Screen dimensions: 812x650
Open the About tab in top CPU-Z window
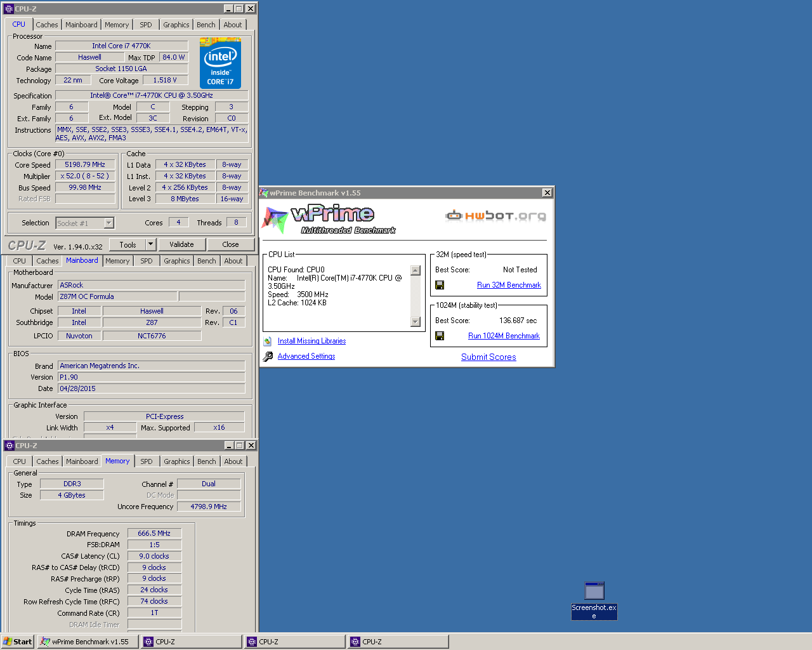(233, 25)
